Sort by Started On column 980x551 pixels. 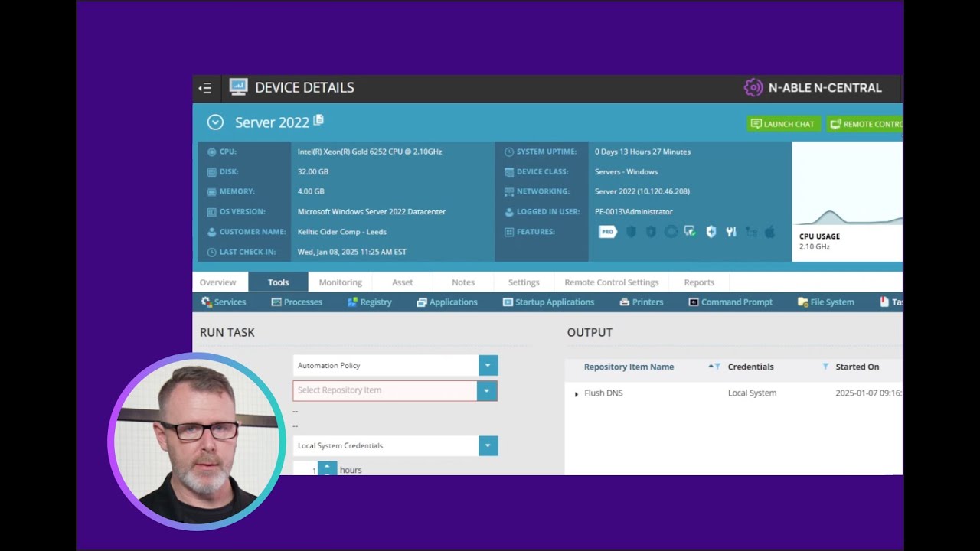(857, 367)
